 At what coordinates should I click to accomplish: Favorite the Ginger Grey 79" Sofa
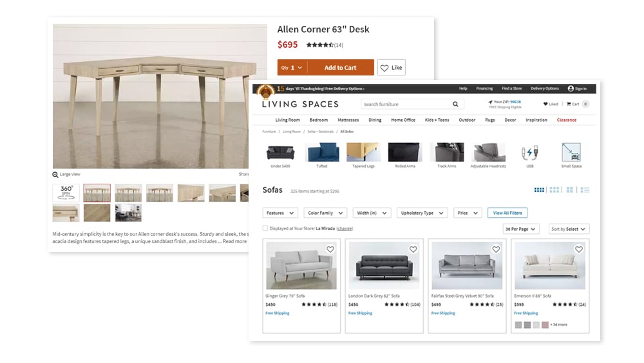pyautogui.click(x=330, y=249)
